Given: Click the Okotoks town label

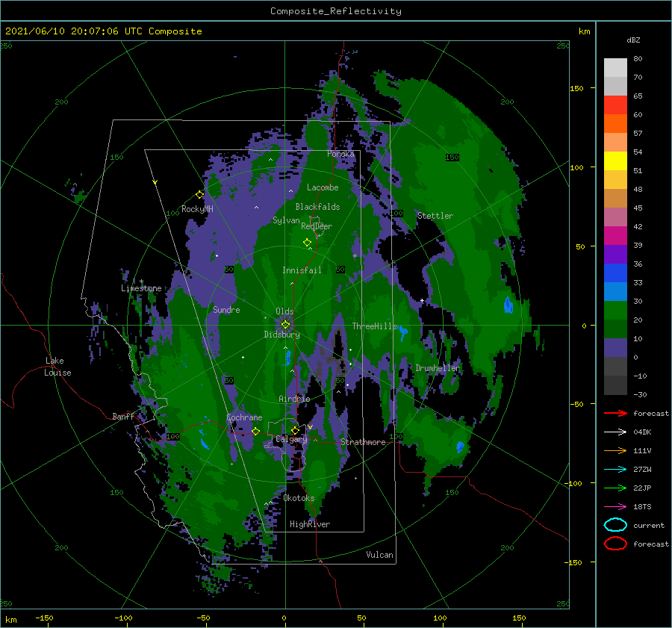Looking at the screenshot, I should click(x=299, y=498).
